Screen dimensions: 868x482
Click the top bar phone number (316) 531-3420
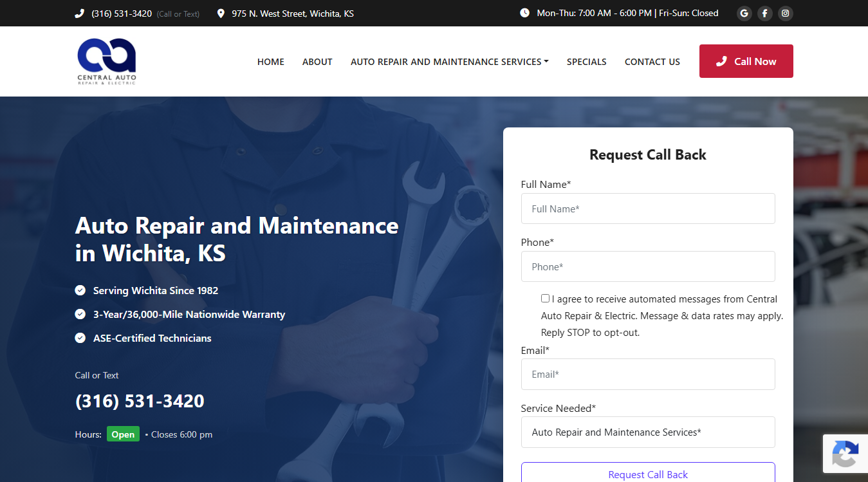click(x=122, y=14)
